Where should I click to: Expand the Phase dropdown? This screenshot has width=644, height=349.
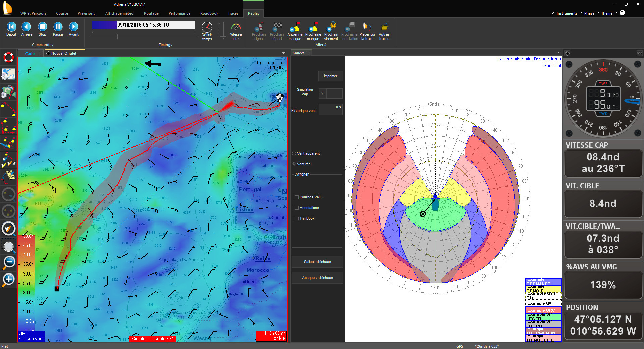(x=589, y=13)
